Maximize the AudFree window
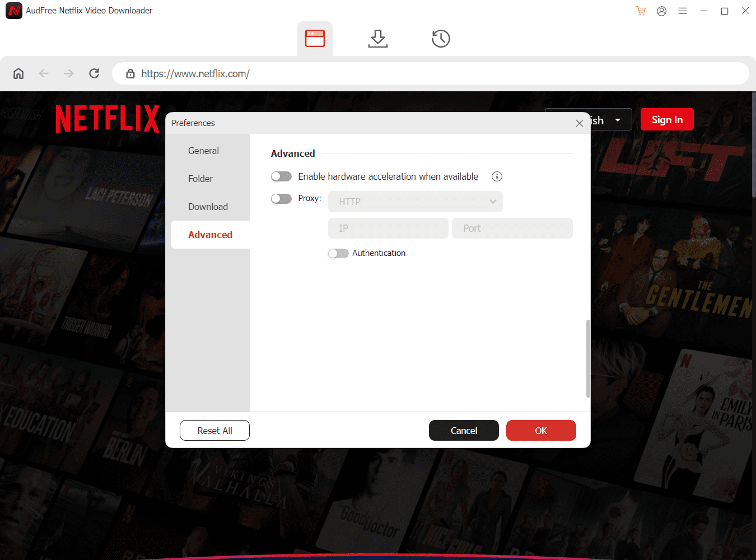Image resolution: width=756 pixels, height=560 pixels. click(725, 11)
